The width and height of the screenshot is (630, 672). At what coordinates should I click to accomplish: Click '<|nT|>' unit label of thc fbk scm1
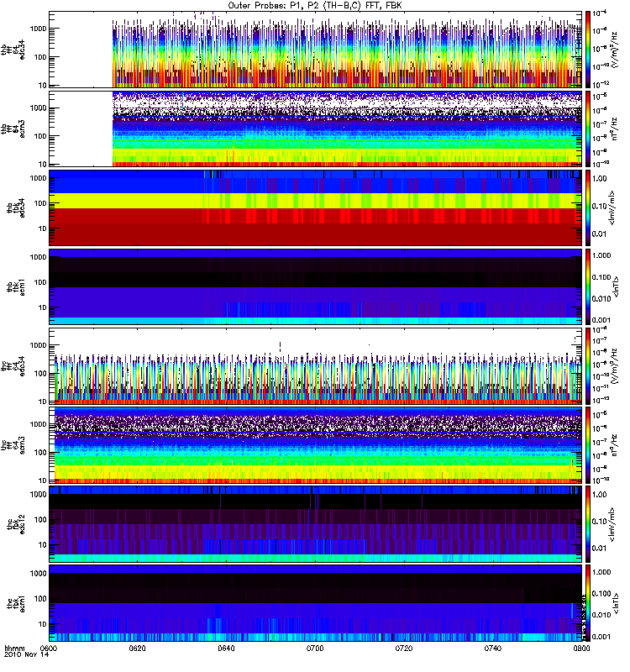(617, 603)
